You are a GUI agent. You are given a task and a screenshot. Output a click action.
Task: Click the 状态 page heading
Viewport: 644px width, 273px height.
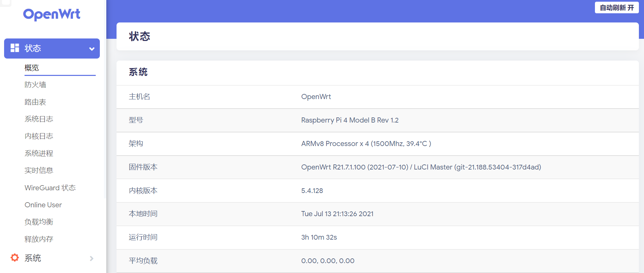click(140, 36)
